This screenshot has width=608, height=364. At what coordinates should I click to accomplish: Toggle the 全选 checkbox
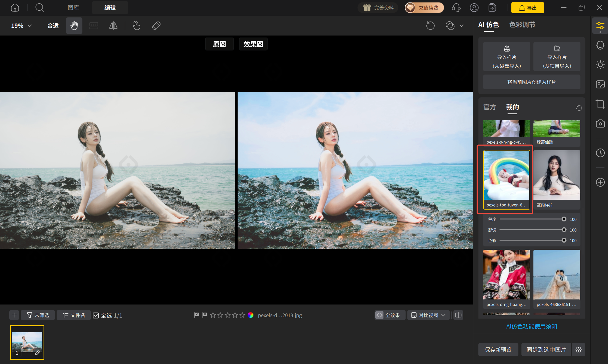[96, 315]
